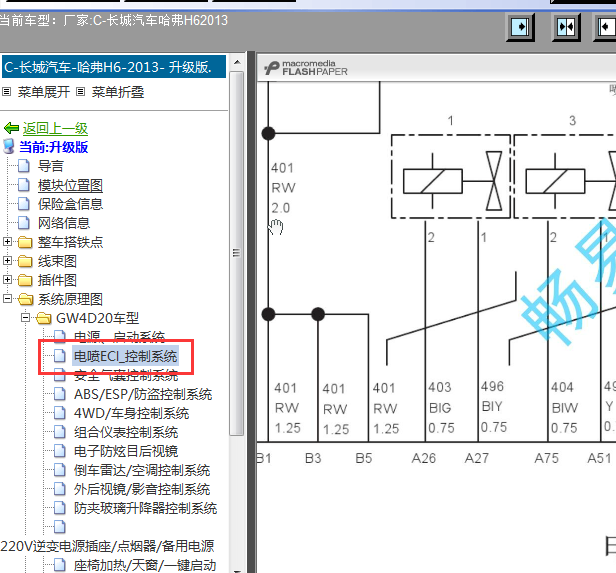The image size is (616, 573).
Task: Click the page icon beside 倒车雷达/空调控制系统
Action: click(60, 470)
